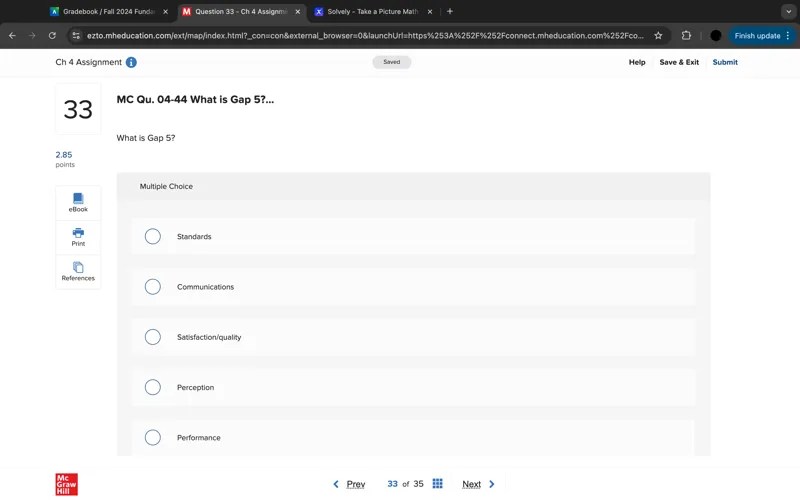Click the McGraw Hill logo
The width and height of the screenshot is (800, 500).
pos(66,484)
